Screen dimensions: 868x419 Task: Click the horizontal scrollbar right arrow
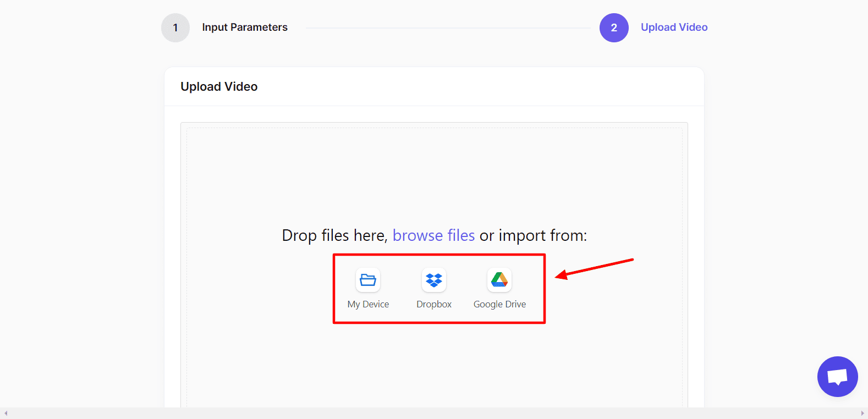(862, 414)
